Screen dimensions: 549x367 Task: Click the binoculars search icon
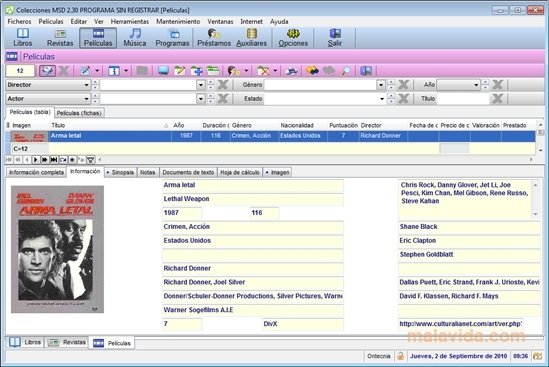312,71
